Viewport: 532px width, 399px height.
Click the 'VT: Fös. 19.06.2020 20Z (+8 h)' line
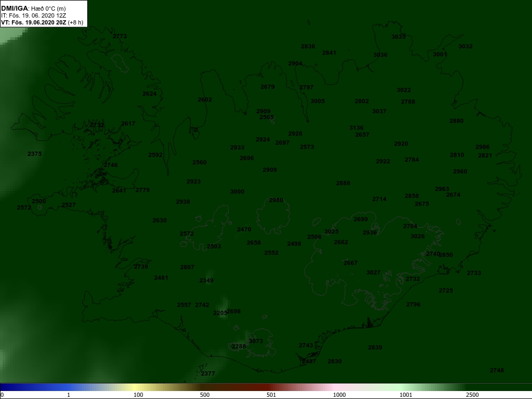coord(42,22)
